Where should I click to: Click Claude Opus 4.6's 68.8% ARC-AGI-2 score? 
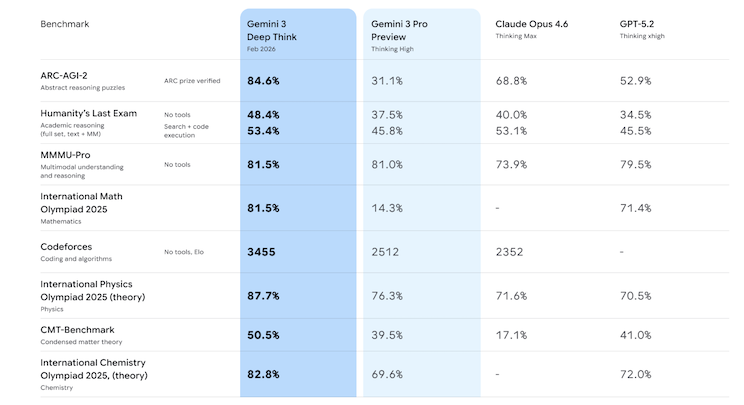click(510, 81)
